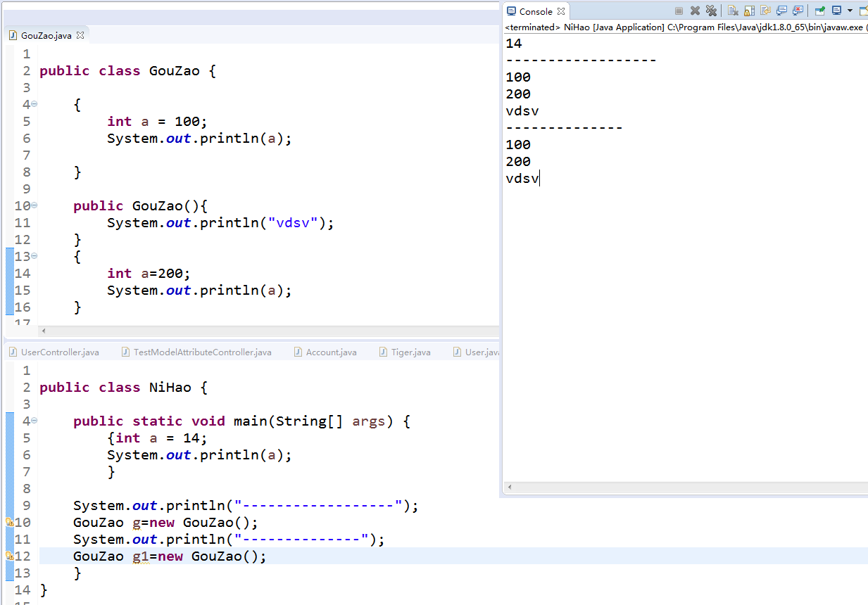This screenshot has width=868, height=605.
Task: Switch to the UserController.java tab
Action: tap(55, 352)
